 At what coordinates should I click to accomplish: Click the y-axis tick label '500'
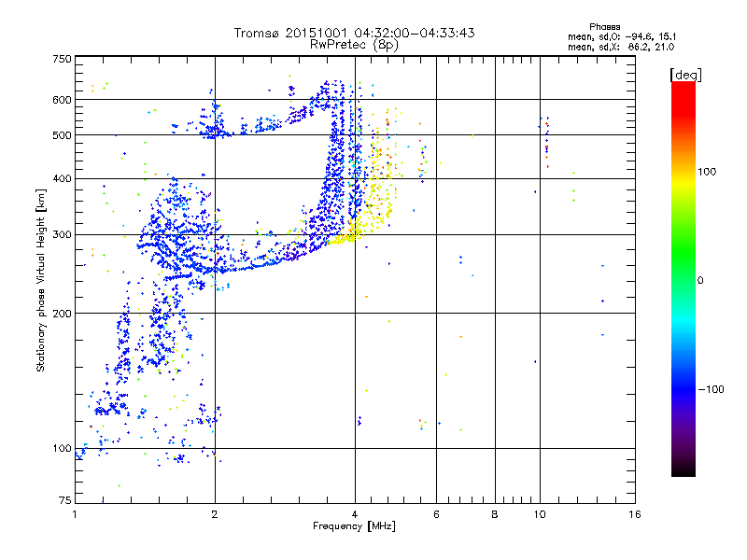[x=62, y=135]
